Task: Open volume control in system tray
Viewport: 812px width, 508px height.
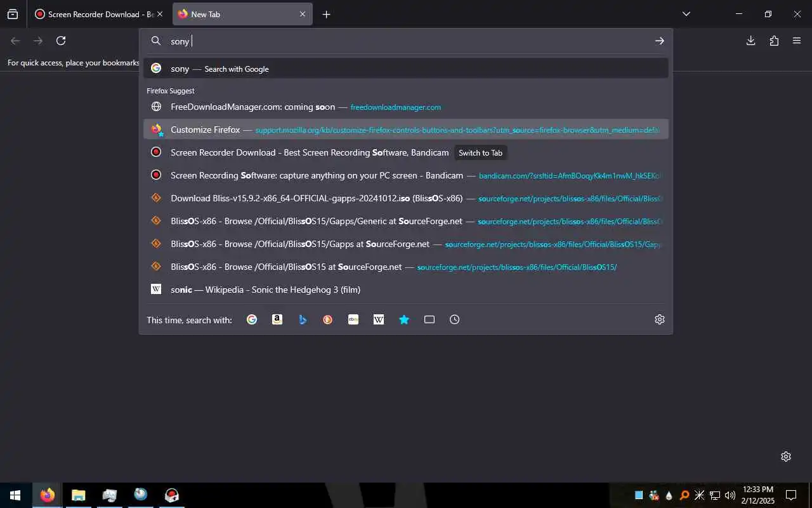Action: coord(730,495)
